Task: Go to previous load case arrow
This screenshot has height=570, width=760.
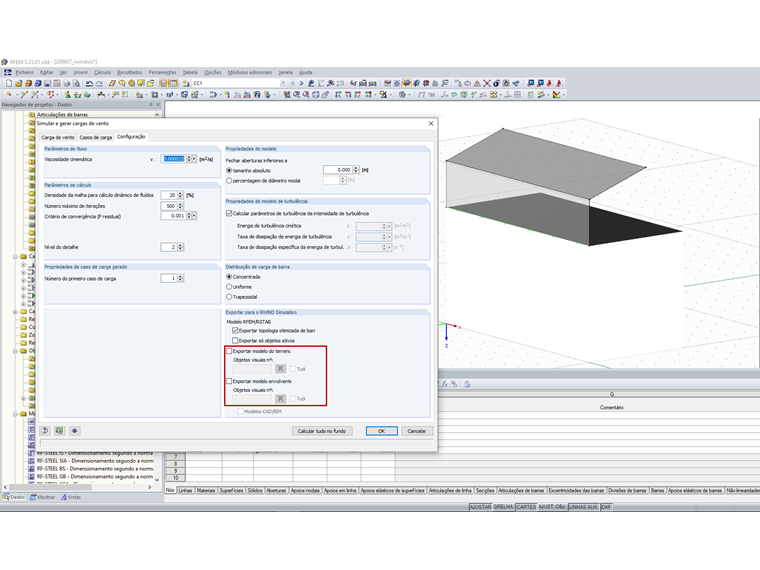Action: [x=292, y=83]
